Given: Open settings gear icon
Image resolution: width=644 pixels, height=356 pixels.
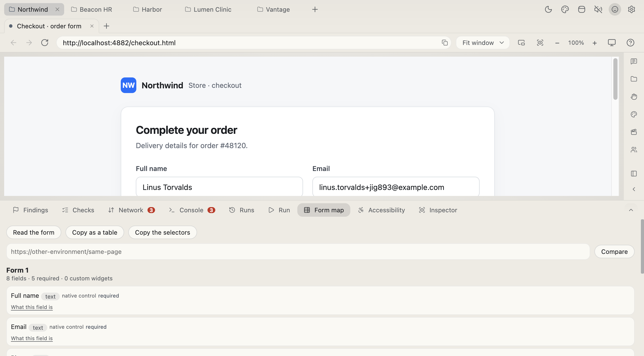Looking at the screenshot, I should click(x=631, y=9).
